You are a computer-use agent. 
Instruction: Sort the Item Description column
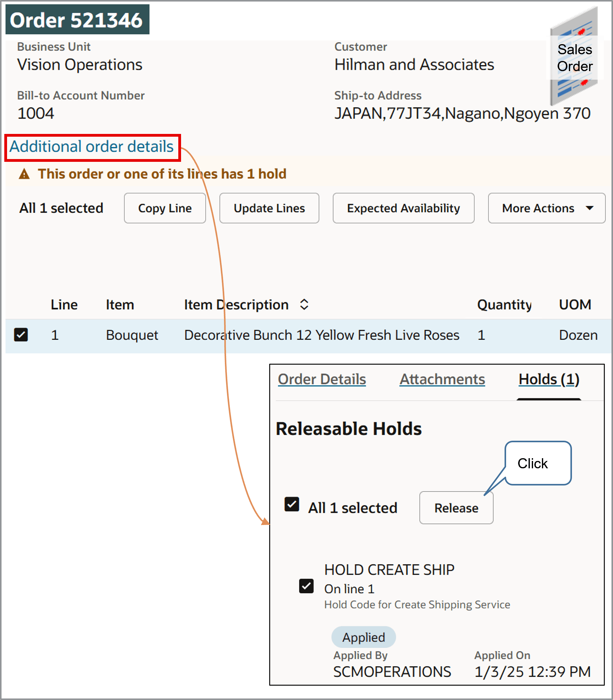point(303,305)
